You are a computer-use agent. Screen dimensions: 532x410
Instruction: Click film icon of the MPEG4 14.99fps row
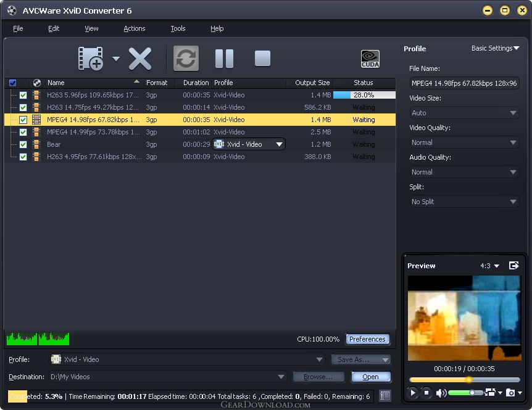[x=36, y=132]
